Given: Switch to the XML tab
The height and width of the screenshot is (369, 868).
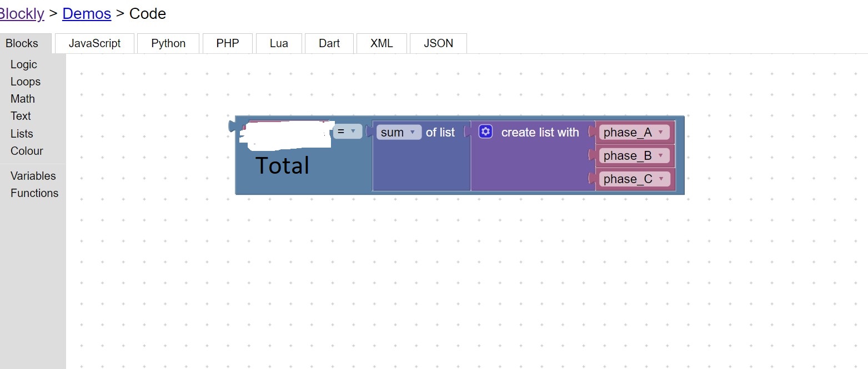Looking at the screenshot, I should coord(382,43).
